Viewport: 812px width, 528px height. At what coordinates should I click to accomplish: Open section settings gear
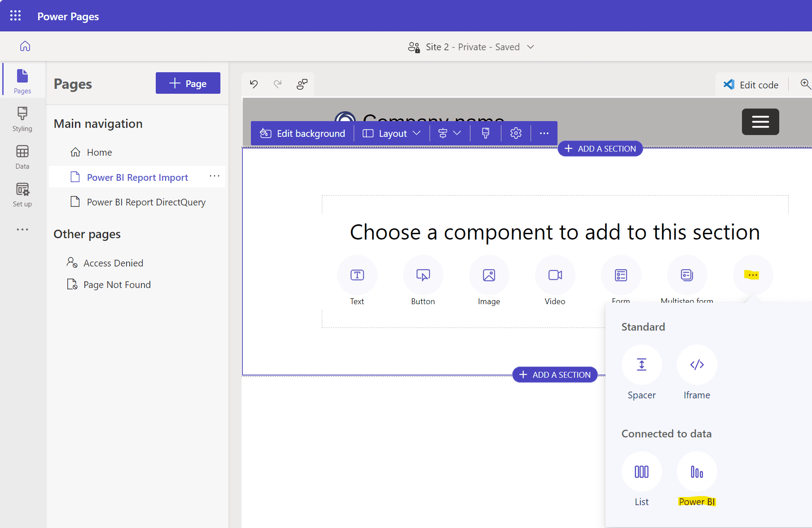pyautogui.click(x=516, y=133)
